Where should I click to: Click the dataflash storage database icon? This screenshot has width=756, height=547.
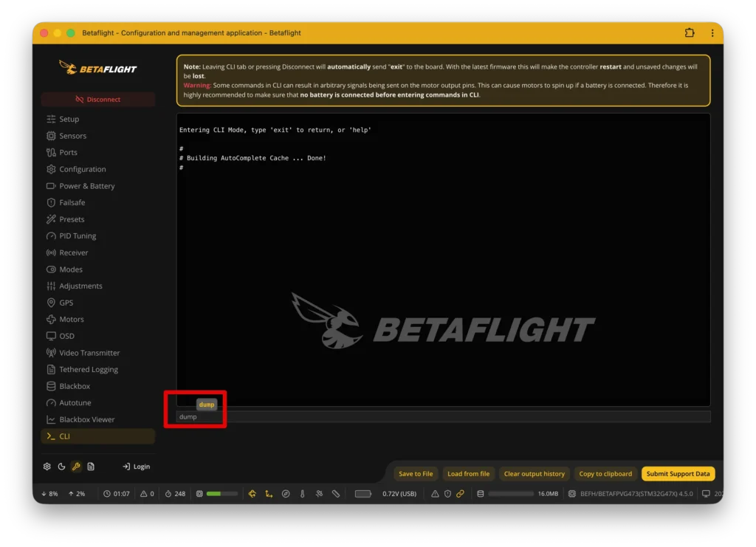480,494
